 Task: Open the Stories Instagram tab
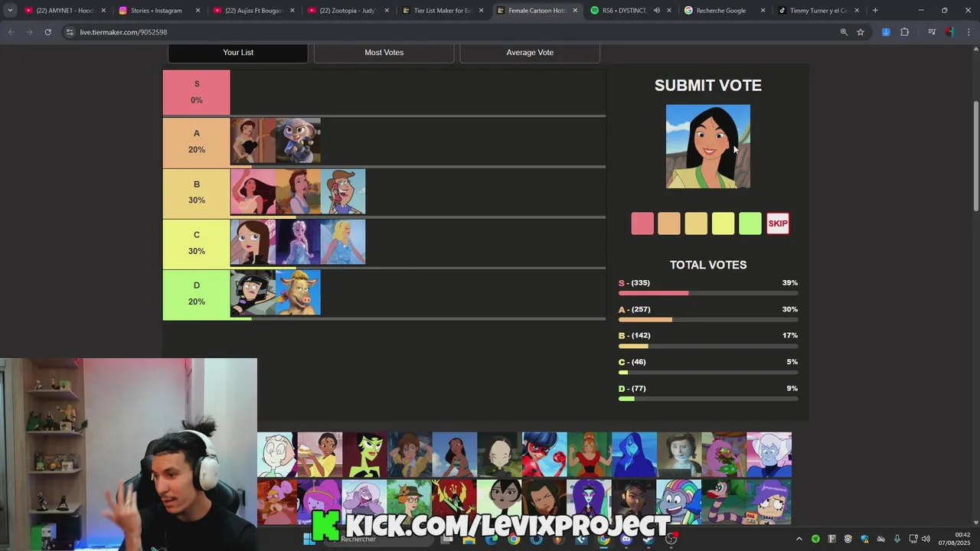tap(158, 11)
